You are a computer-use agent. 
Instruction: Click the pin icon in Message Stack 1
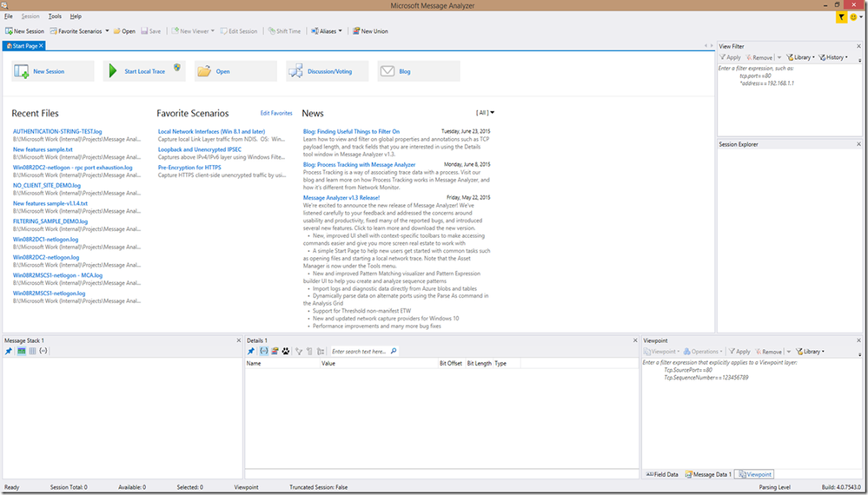[x=9, y=351]
